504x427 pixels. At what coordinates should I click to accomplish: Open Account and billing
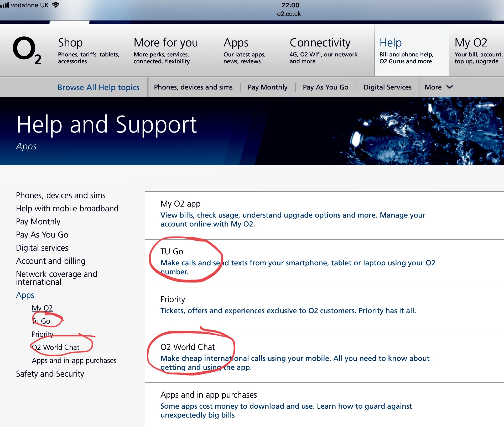coord(51,261)
